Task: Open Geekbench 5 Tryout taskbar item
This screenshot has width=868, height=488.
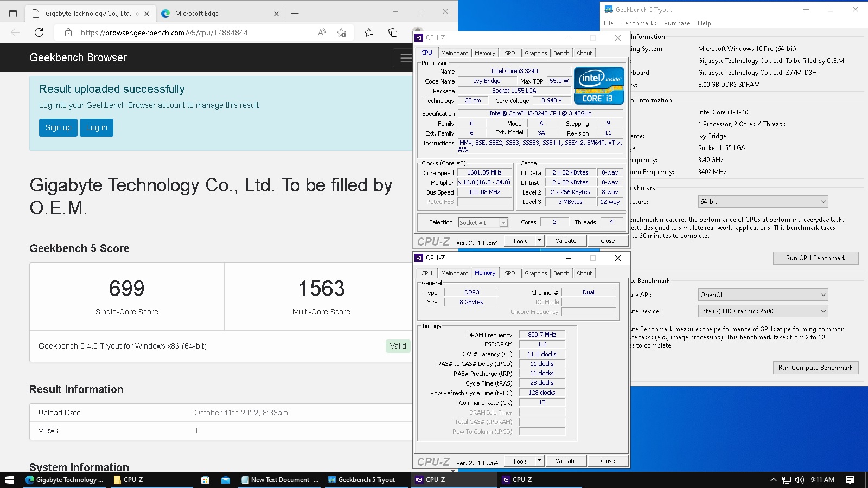Action: [367, 480]
